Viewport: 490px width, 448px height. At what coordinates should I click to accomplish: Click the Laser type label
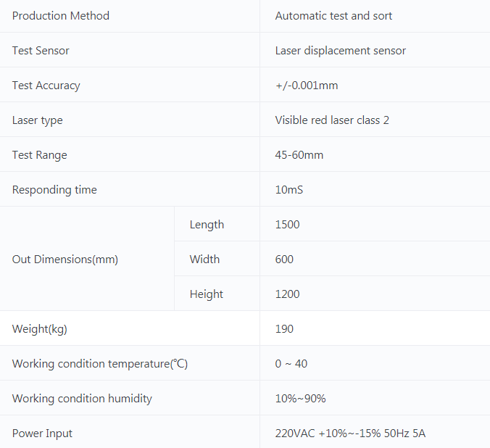[x=38, y=120]
